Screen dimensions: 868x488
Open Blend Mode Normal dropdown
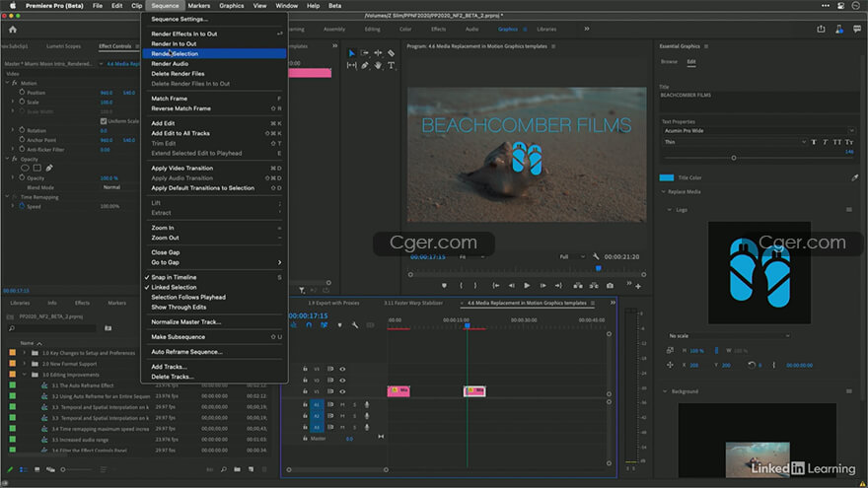click(120, 187)
